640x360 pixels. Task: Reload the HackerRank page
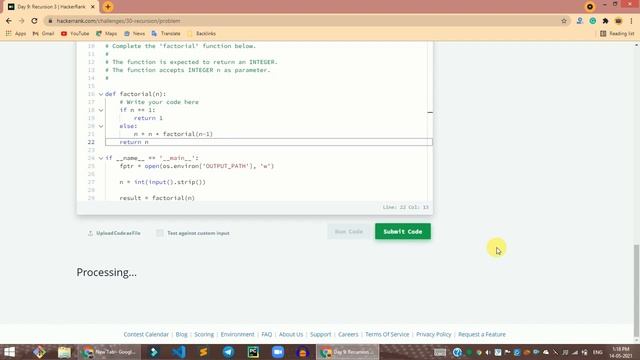coord(34,21)
